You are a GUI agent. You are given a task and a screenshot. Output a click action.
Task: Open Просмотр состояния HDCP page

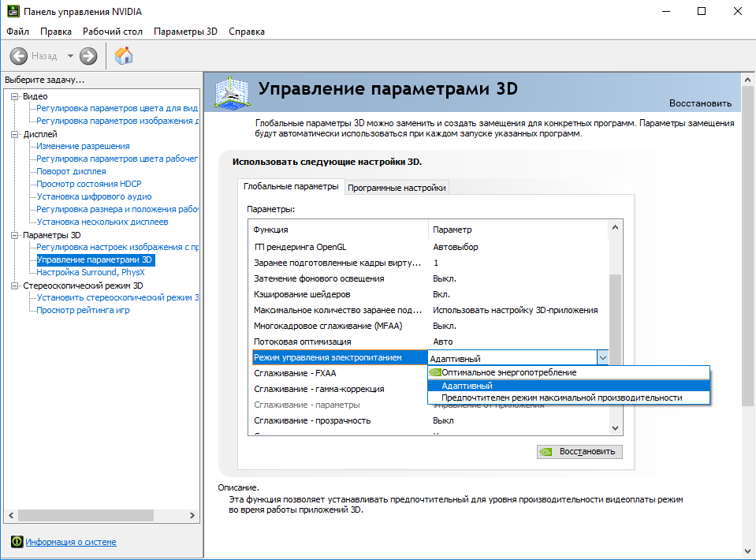89,184
